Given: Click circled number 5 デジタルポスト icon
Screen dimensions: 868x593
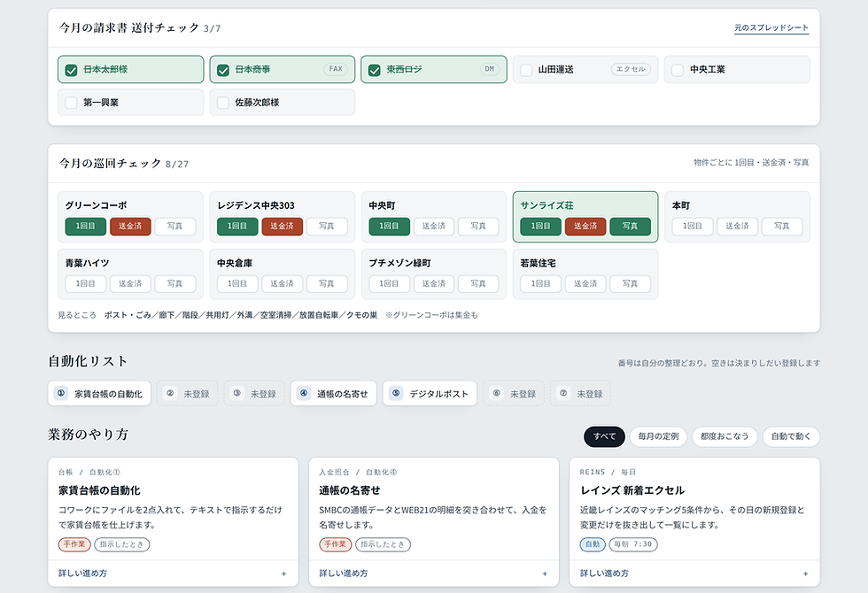Looking at the screenshot, I should (396, 393).
